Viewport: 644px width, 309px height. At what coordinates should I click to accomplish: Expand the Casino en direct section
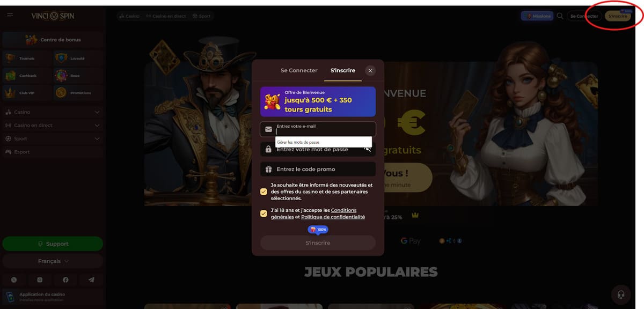(x=53, y=126)
